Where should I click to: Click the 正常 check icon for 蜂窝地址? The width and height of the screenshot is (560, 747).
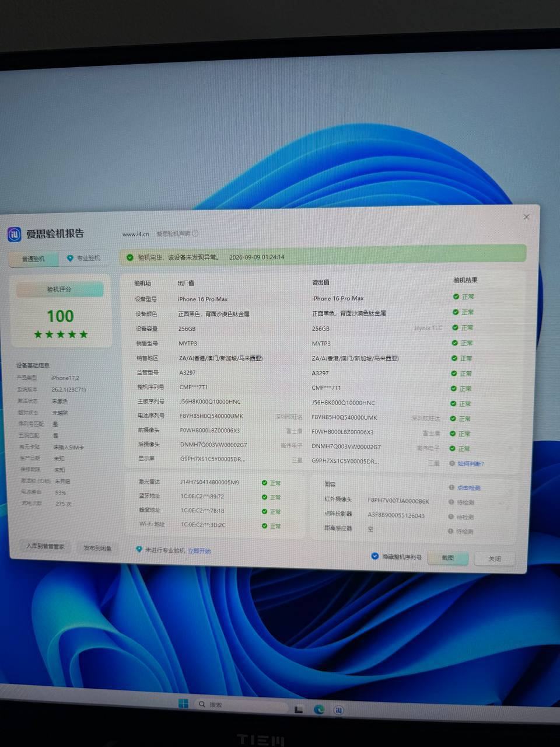(264, 511)
